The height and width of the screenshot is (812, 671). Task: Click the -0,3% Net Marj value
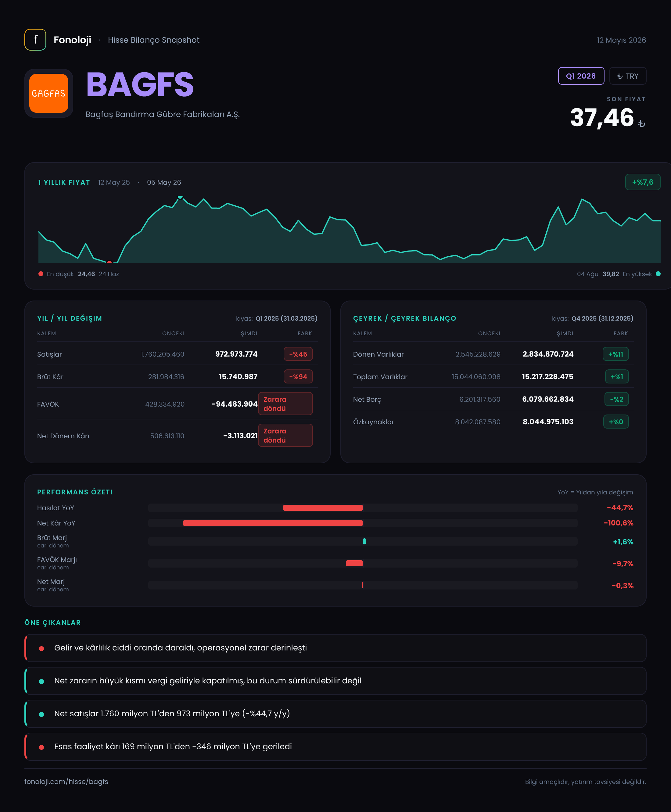[623, 586]
